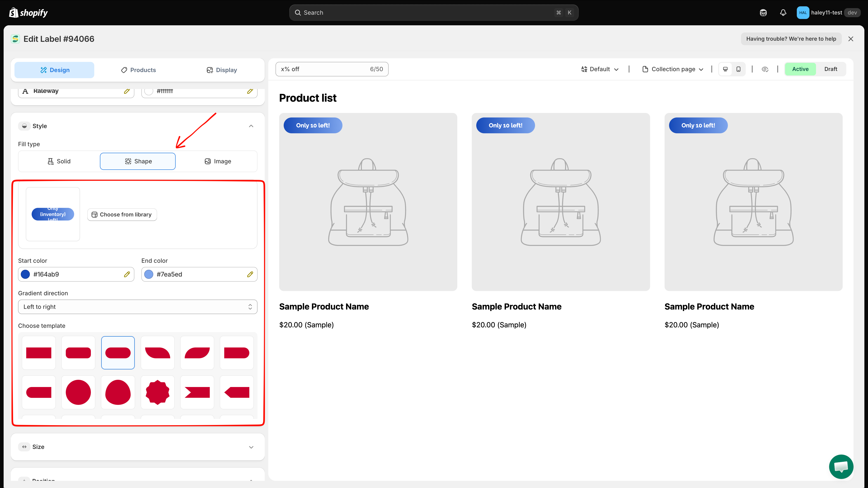Open the live chat support bubble
The image size is (868, 488).
841,467
